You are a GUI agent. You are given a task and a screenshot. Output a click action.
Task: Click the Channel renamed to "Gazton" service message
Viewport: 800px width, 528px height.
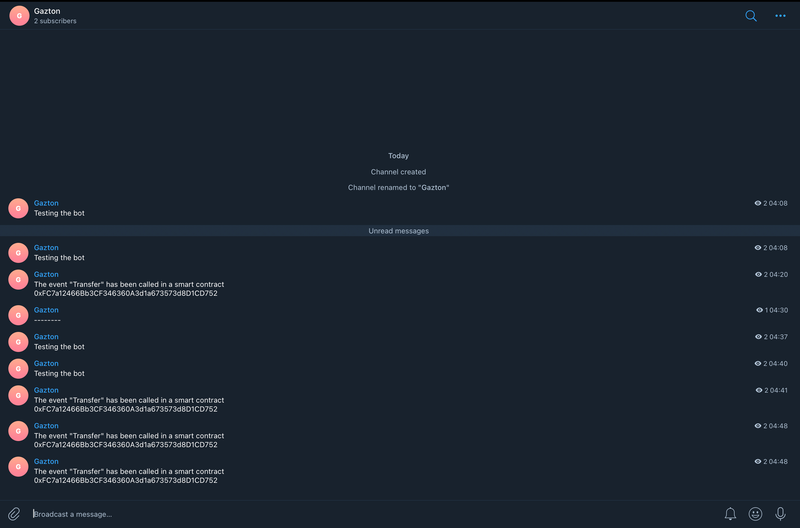tap(398, 188)
